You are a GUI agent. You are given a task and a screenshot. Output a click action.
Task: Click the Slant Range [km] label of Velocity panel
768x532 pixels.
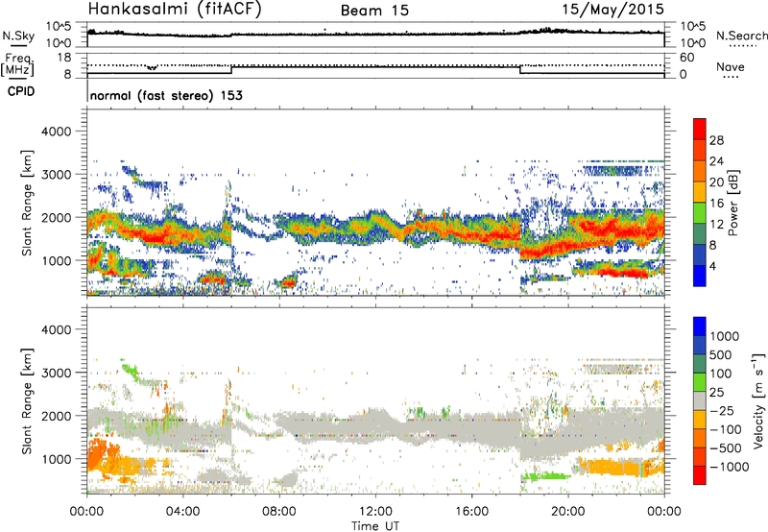click(x=27, y=401)
